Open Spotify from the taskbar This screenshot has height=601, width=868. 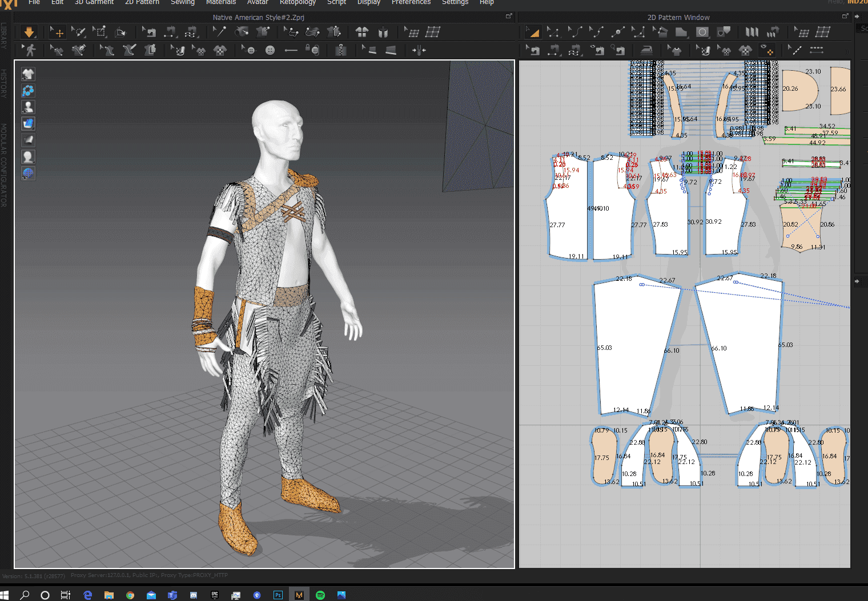[320, 595]
